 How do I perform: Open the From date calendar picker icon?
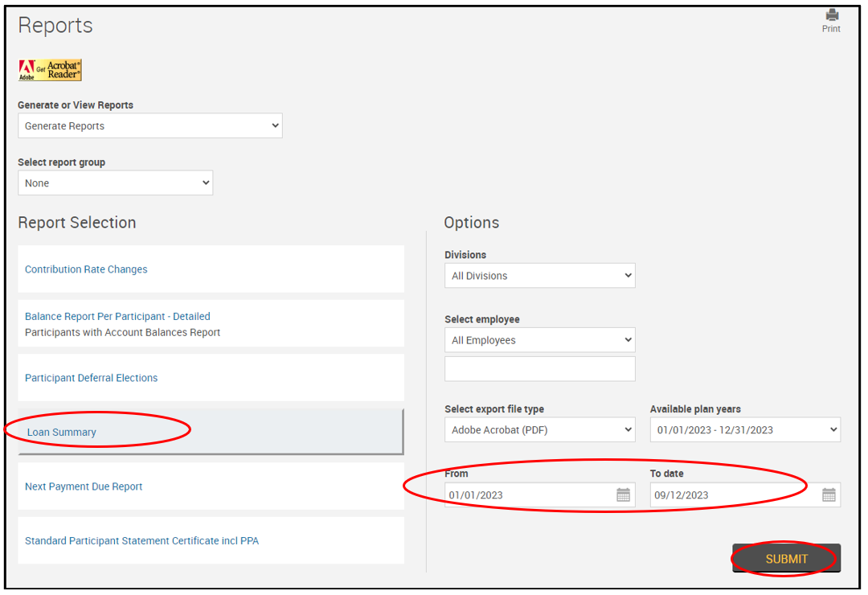pos(623,495)
